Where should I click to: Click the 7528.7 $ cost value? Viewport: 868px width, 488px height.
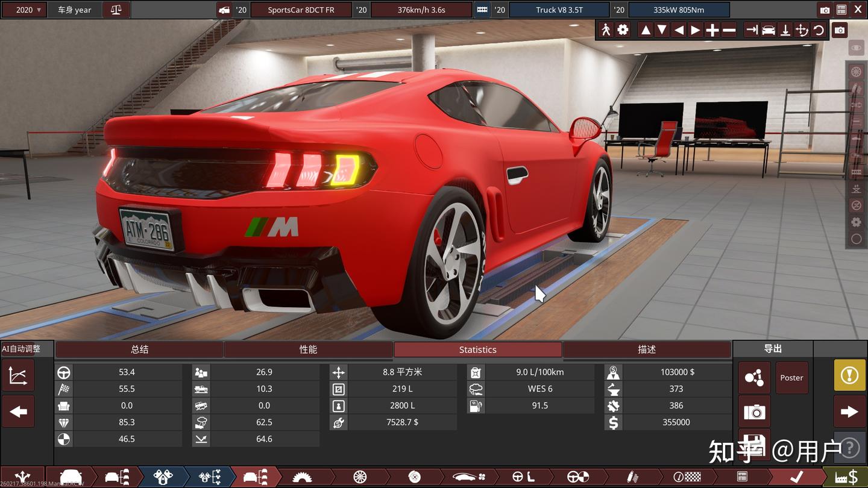[x=402, y=422]
